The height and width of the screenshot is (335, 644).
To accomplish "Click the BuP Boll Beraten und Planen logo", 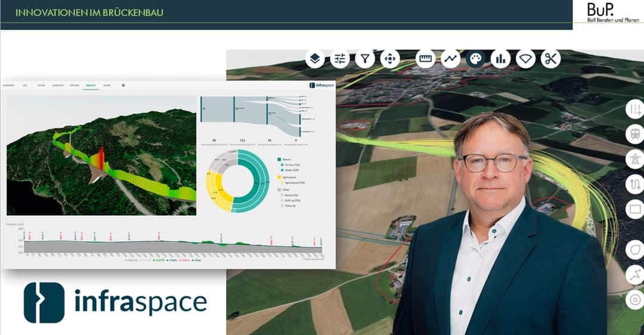I will click(x=613, y=13).
